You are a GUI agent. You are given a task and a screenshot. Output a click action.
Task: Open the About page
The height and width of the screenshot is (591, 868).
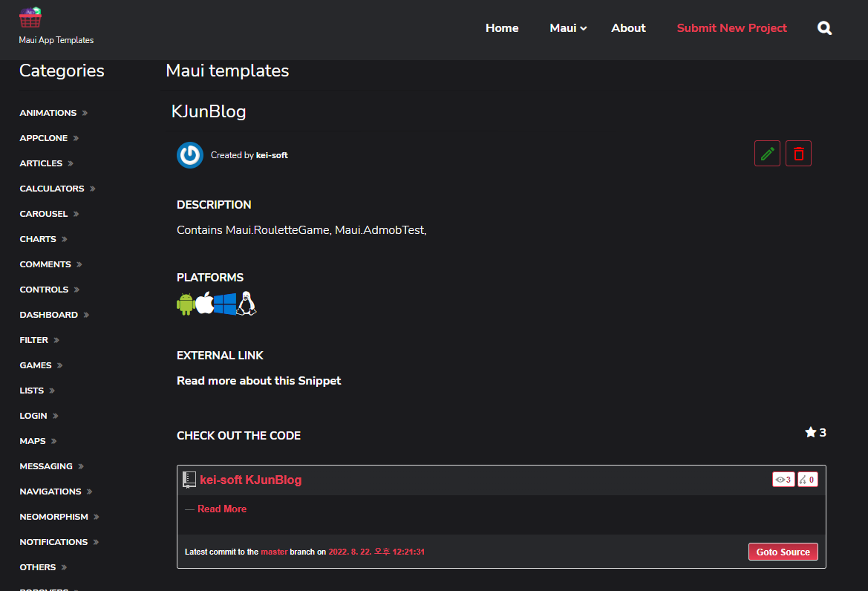pos(628,28)
